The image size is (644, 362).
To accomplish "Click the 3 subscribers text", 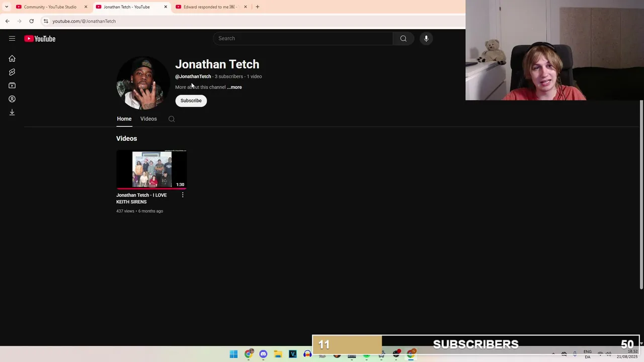I will [229, 77].
